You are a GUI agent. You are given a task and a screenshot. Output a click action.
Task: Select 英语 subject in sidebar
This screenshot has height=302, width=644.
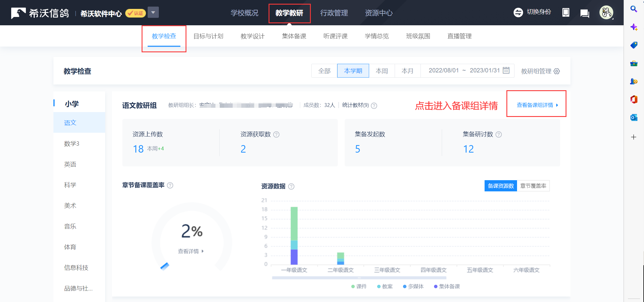tap(79, 164)
